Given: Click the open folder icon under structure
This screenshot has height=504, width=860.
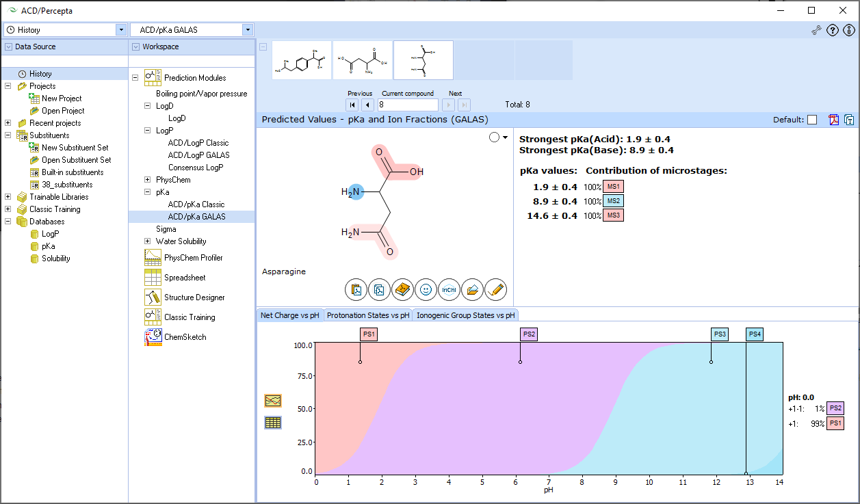Looking at the screenshot, I should coord(472,290).
